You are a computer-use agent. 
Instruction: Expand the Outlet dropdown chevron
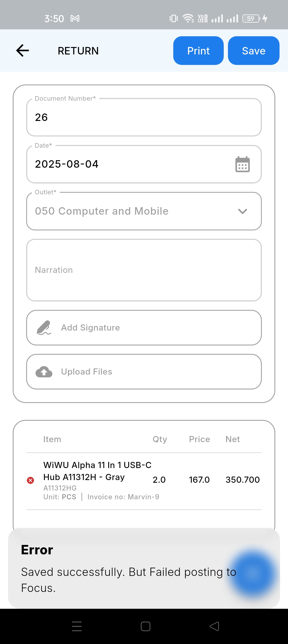[242, 211]
